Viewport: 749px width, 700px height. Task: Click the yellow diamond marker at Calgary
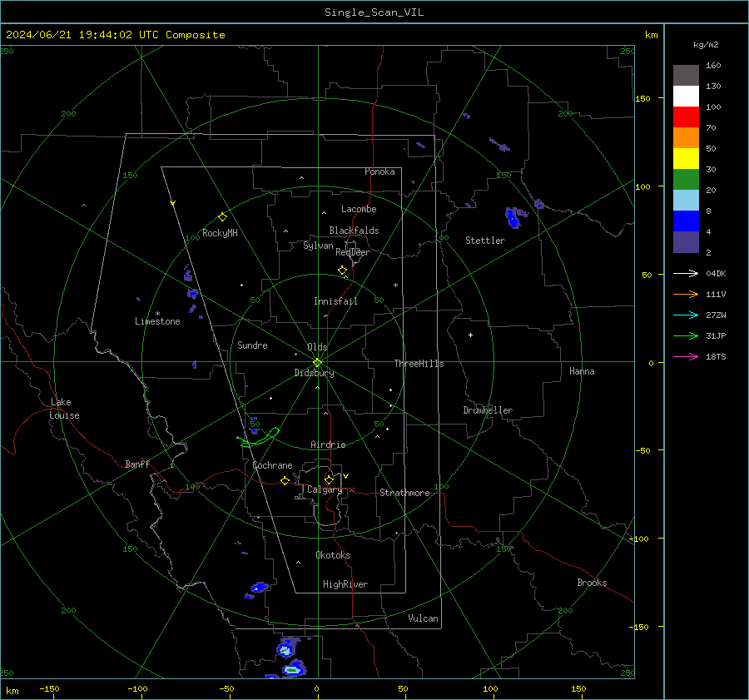[329, 479]
